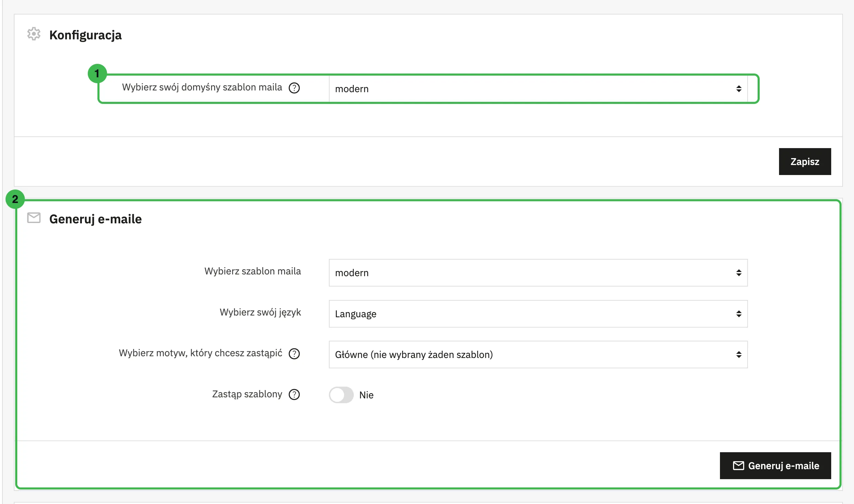Click the Zastąp szablony label
854x504 pixels.
[247, 394]
